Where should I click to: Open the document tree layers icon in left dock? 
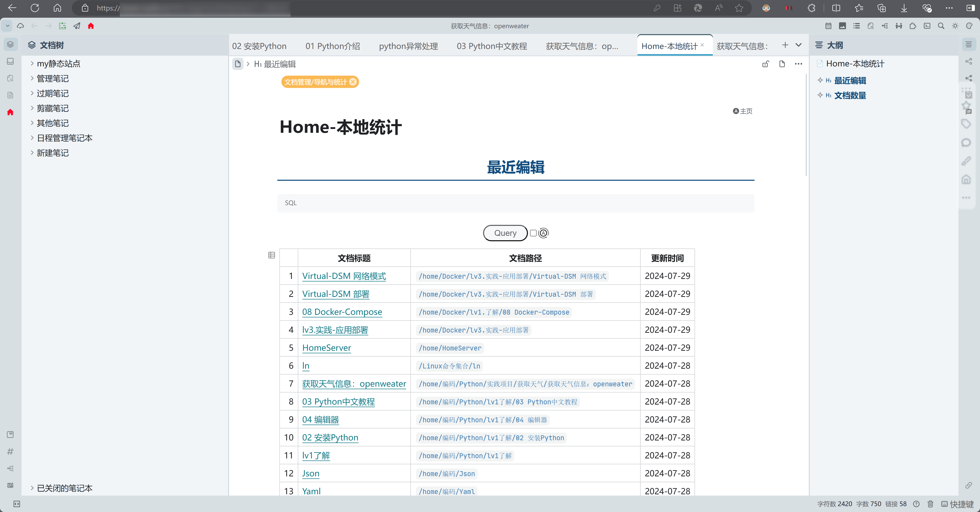point(10,45)
